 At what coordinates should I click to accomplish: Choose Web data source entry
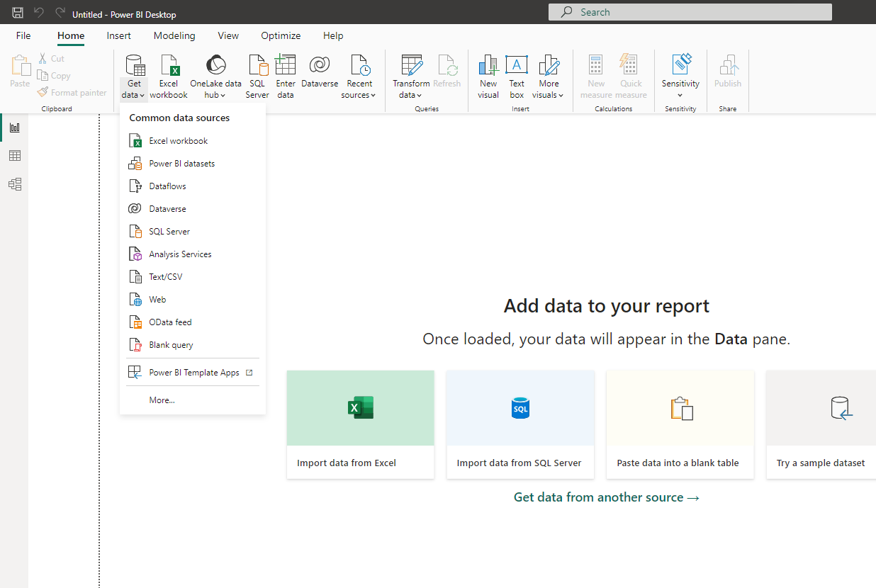coord(193,300)
